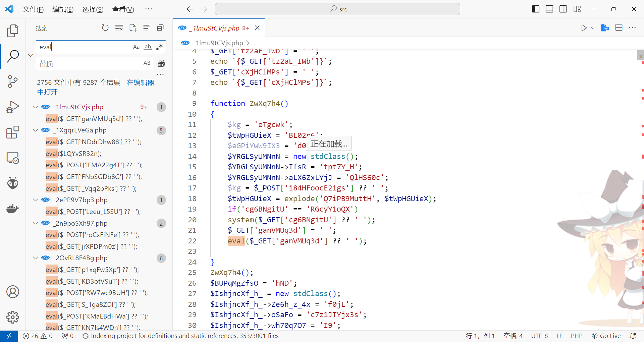Screen dimensions: 644x342
Task: Expand breadcrumb ellipsis after file name
Action: click(x=254, y=43)
